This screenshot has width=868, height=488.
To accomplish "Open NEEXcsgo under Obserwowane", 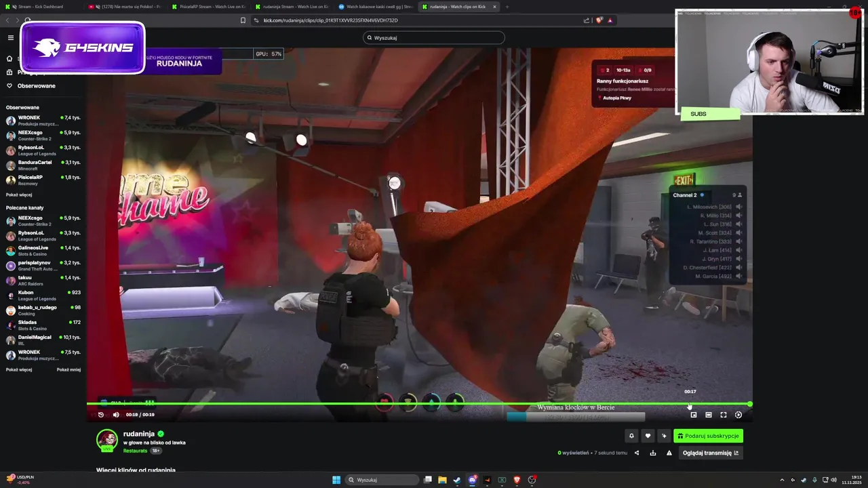I will (43, 136).
